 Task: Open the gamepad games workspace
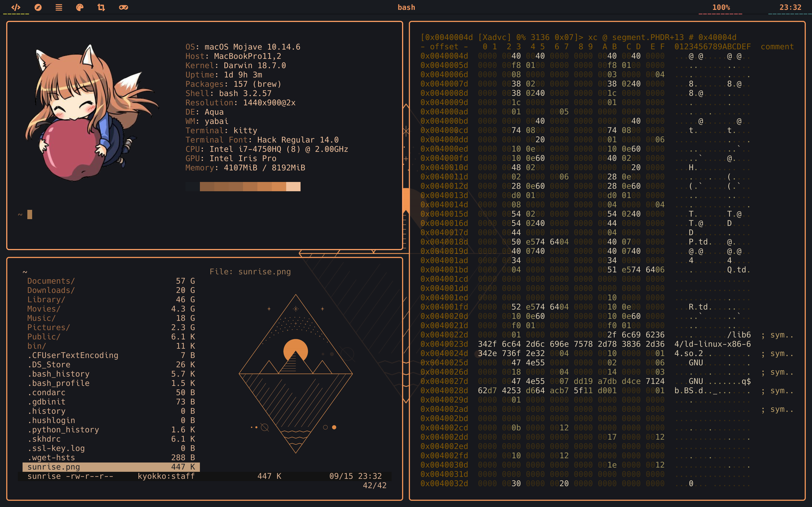[123, 7]
